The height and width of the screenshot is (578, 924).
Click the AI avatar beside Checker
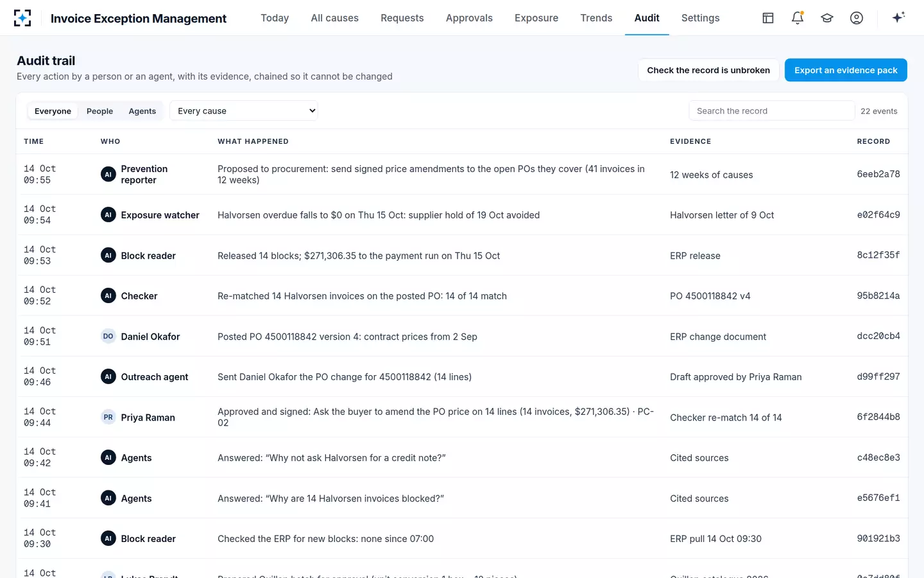click(108, 295)
